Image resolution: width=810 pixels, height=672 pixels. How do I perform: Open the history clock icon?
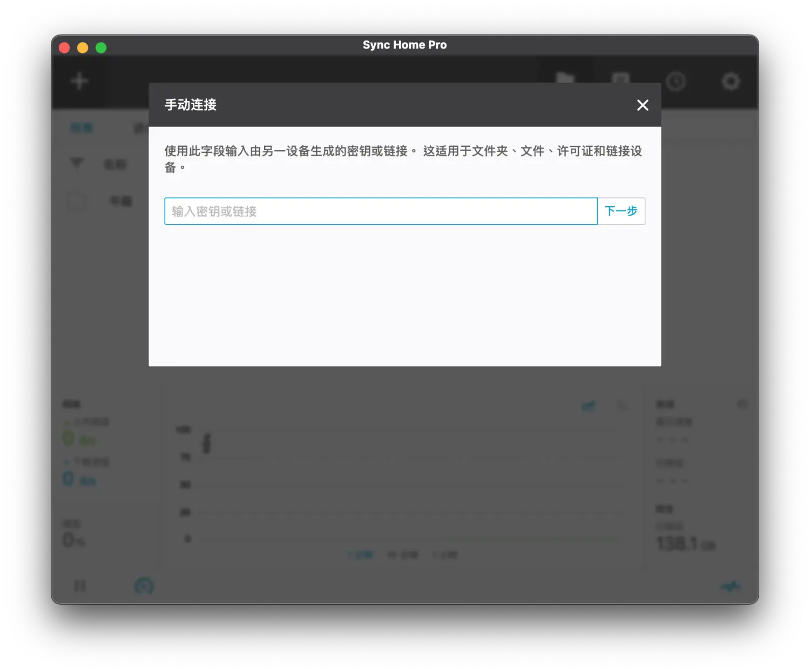676,82
